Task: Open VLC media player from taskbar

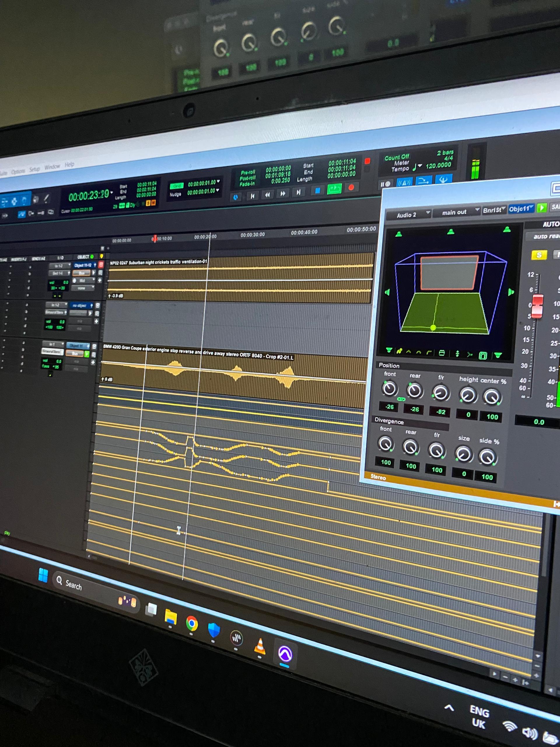Action: [260, 646]
